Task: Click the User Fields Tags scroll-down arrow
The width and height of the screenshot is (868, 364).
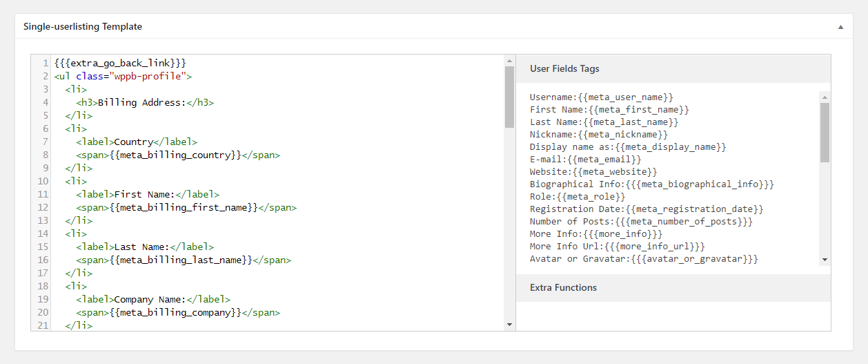Action: click(x=825, y=260)
